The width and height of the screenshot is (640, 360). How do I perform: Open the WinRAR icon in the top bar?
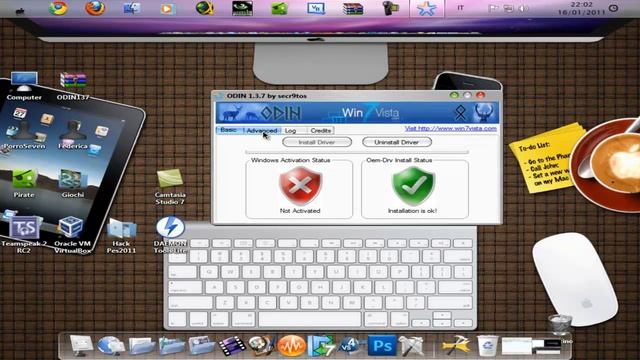[353, 9]
